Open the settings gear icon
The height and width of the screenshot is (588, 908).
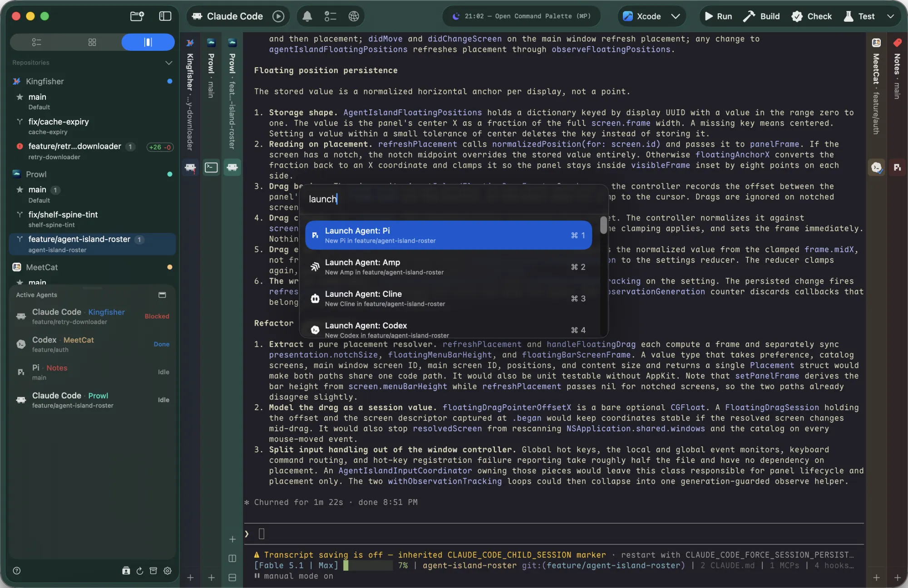(168, 571)
